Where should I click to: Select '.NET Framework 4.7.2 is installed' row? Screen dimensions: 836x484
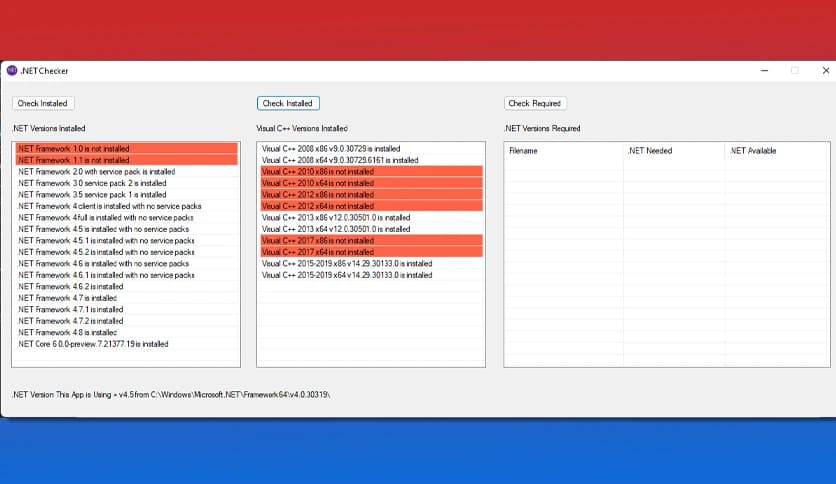point(126,321)
